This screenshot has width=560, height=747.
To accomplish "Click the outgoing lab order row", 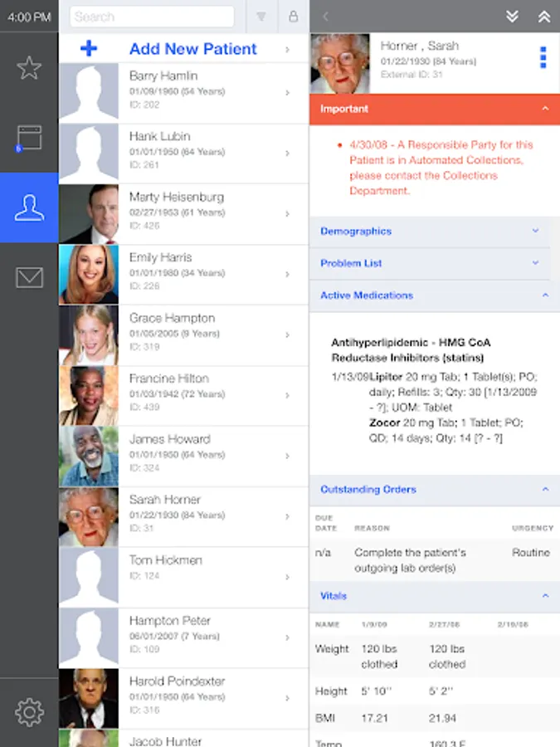I will [x=434, y=560].
